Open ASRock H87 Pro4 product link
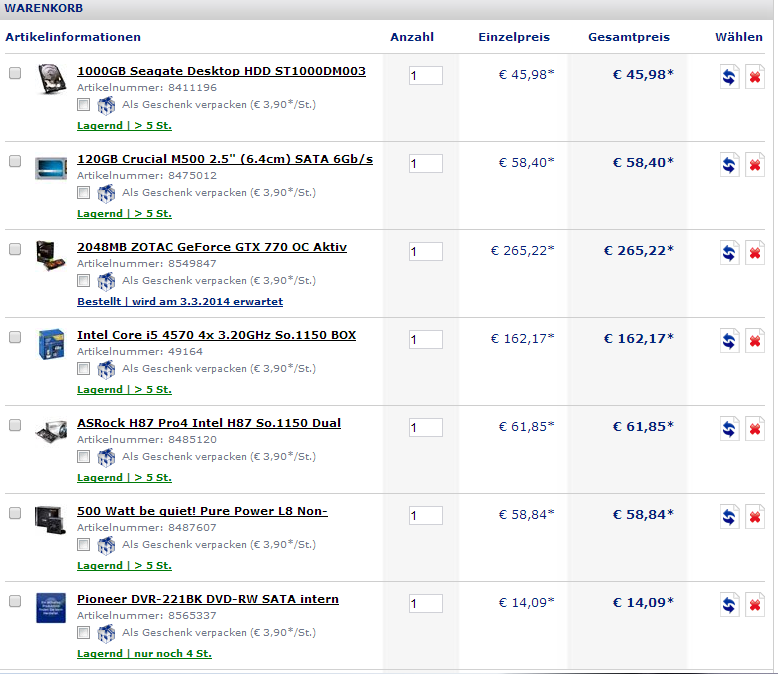 209,423
